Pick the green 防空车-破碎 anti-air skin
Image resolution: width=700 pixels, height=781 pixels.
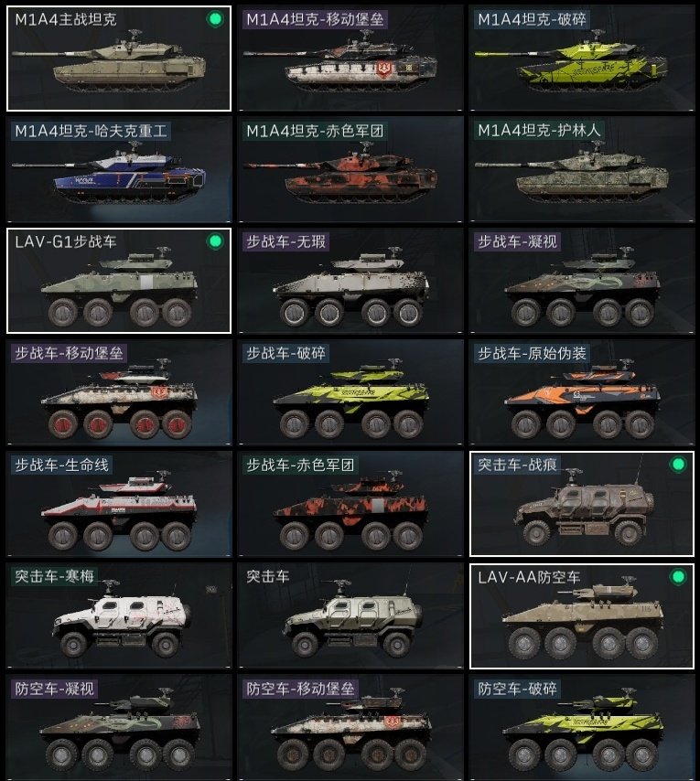[x=581, y=727]
